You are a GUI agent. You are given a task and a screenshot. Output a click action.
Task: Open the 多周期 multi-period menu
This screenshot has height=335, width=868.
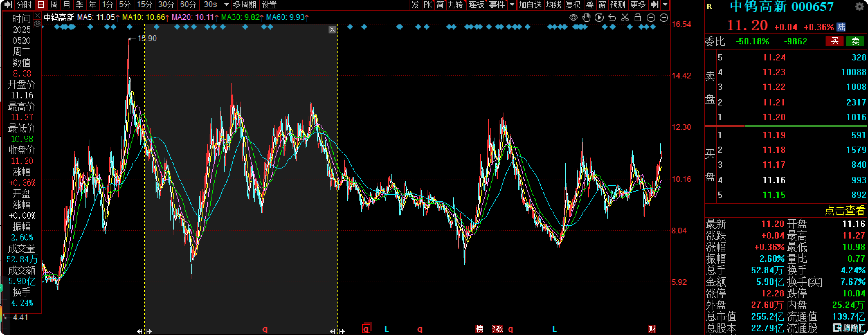click(245, 5)
